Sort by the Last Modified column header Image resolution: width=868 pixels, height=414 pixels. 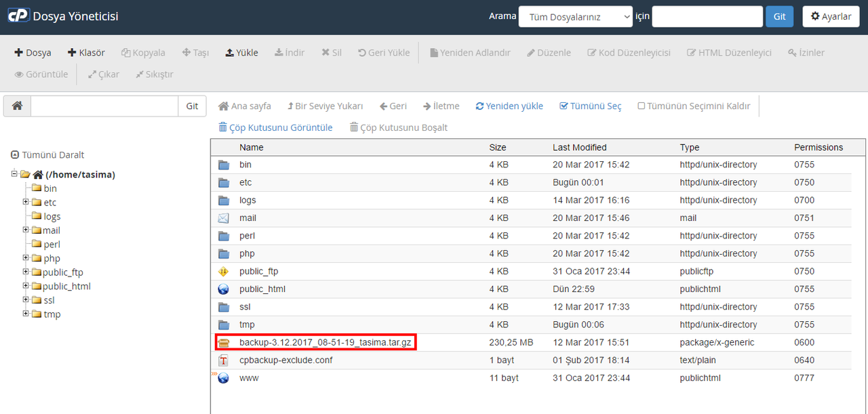(x=580, y=147)
